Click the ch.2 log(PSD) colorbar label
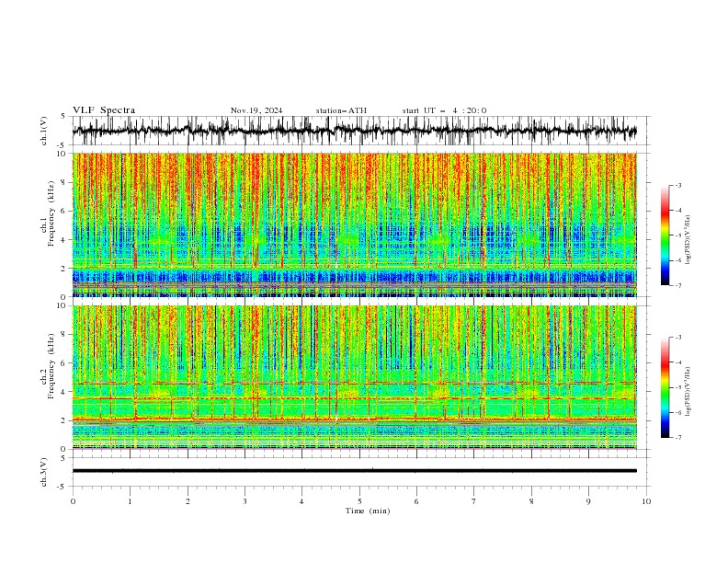The image size is (728, 563). pyautogui.click(x=688, y=392)
